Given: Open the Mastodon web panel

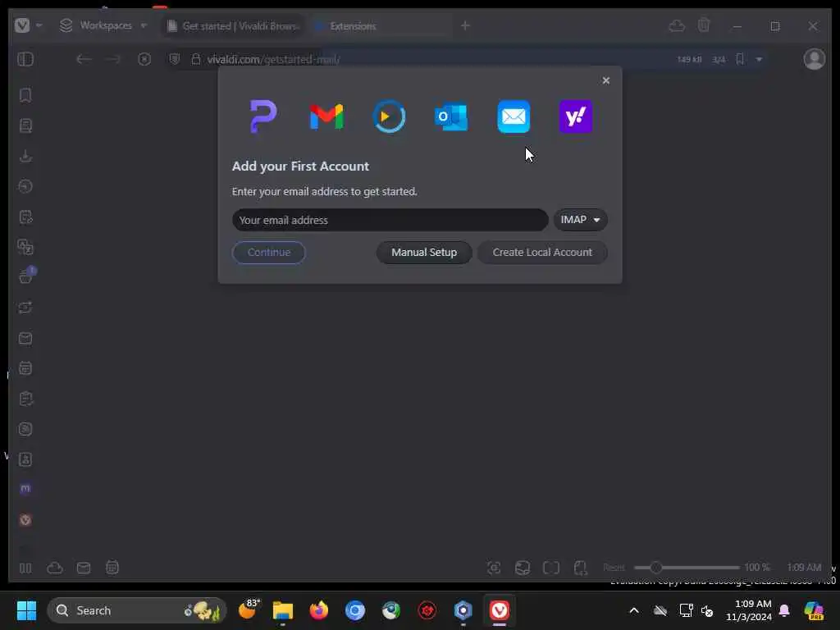Looking at the screenshot, I should click(25, 489).
